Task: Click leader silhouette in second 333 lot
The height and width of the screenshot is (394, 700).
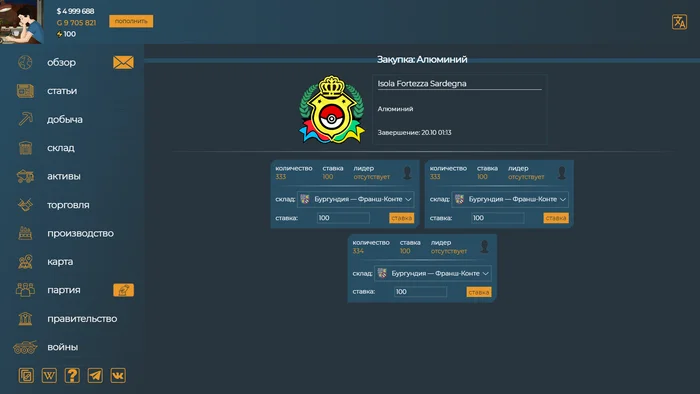Action: tap(562, 173)
